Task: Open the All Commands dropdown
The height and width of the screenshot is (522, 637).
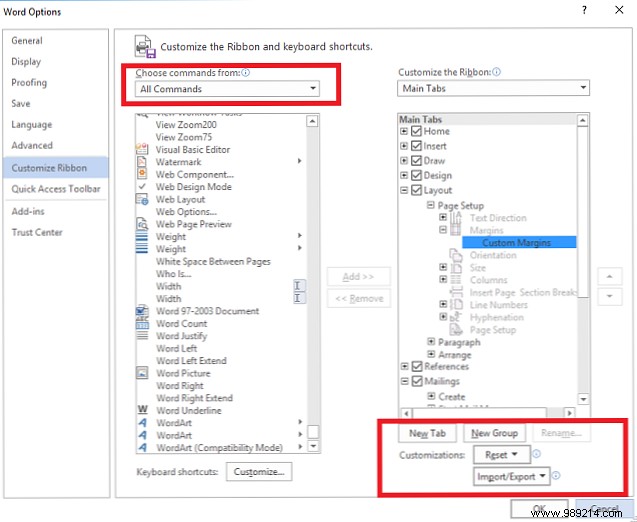Action: tap(227, 89)
